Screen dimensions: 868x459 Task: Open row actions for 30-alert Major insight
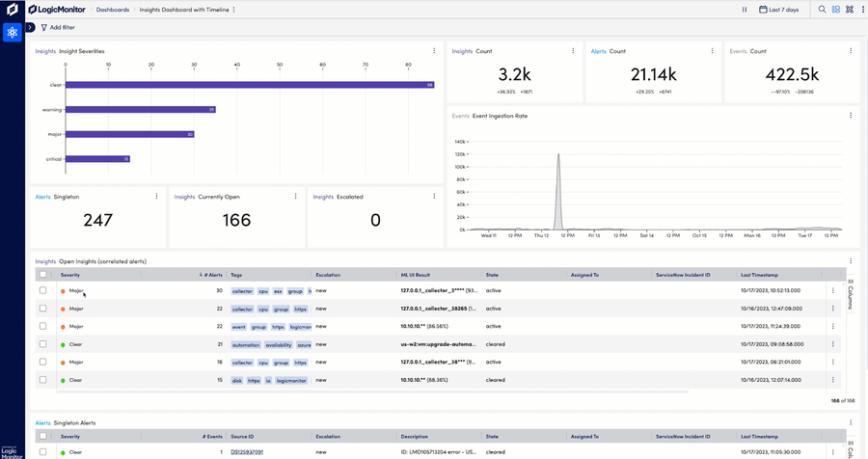click(x=832, y=290)
